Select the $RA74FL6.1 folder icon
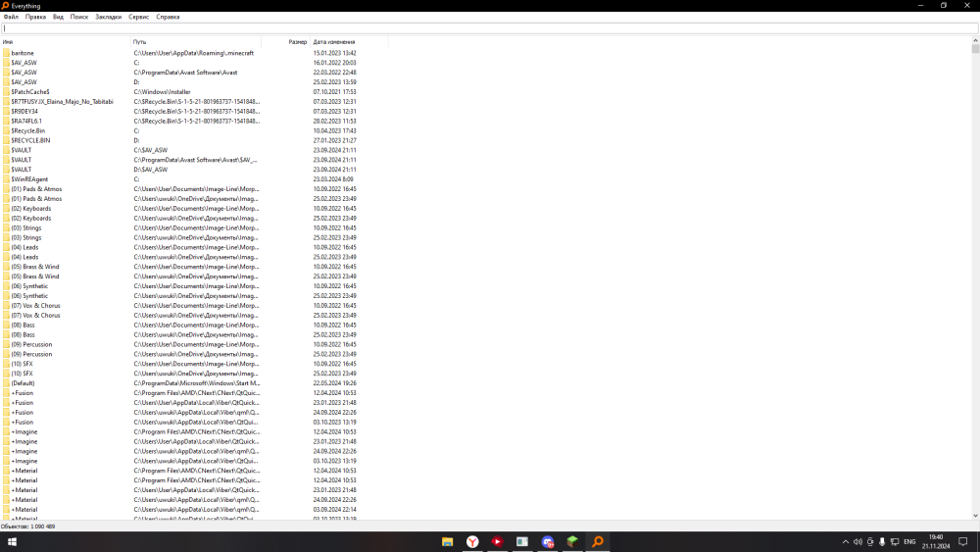 point(6,122)
